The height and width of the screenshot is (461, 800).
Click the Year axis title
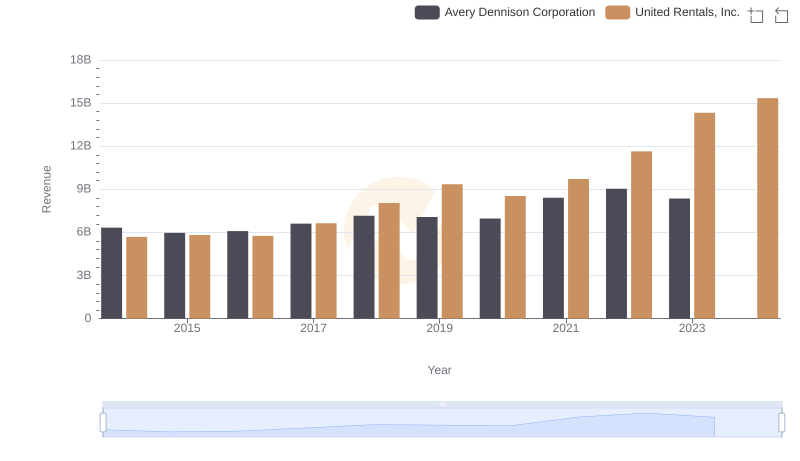click(439, 370)
